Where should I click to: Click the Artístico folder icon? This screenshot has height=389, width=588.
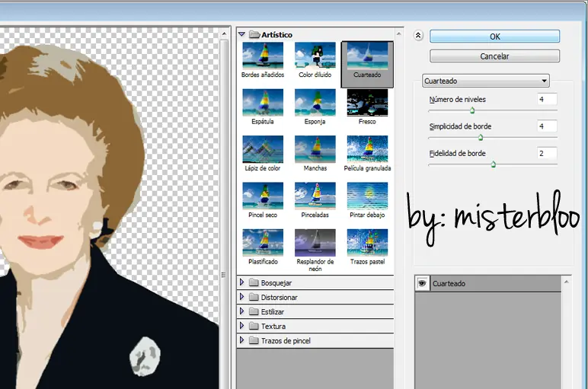[x=254, y=34]
